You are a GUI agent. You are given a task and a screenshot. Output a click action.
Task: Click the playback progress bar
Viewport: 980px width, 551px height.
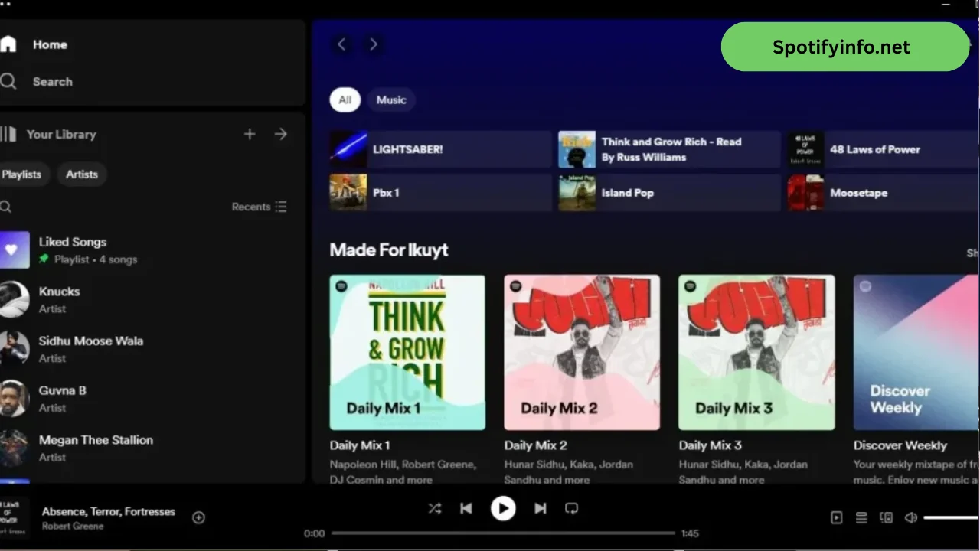point(503,533)
